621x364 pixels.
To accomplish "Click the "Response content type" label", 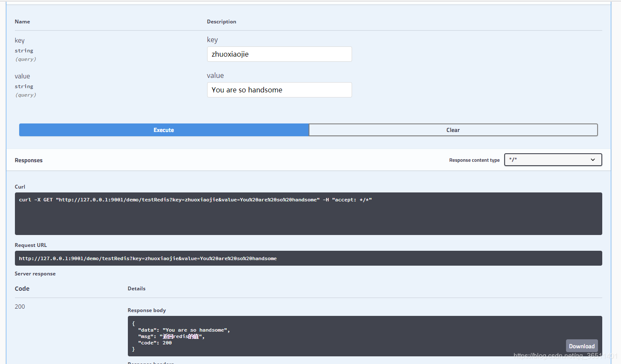I will coord(474,160).
